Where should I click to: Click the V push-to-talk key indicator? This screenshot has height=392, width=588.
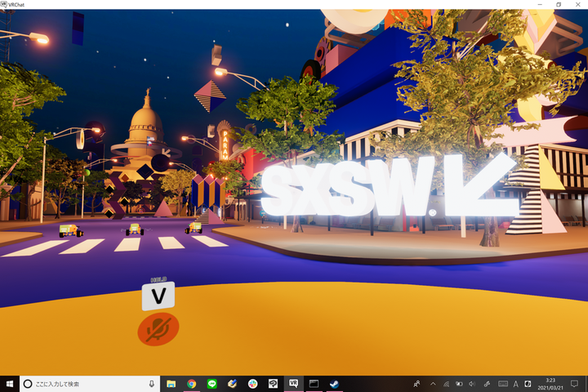(158, 296)
